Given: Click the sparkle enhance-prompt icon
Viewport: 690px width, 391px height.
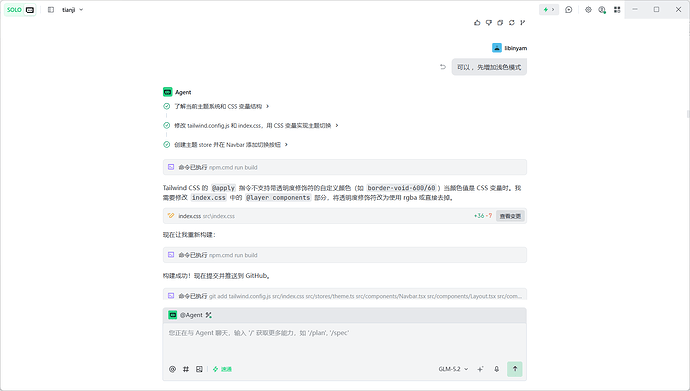Looking at the screenshot, I should click(480, 369).
